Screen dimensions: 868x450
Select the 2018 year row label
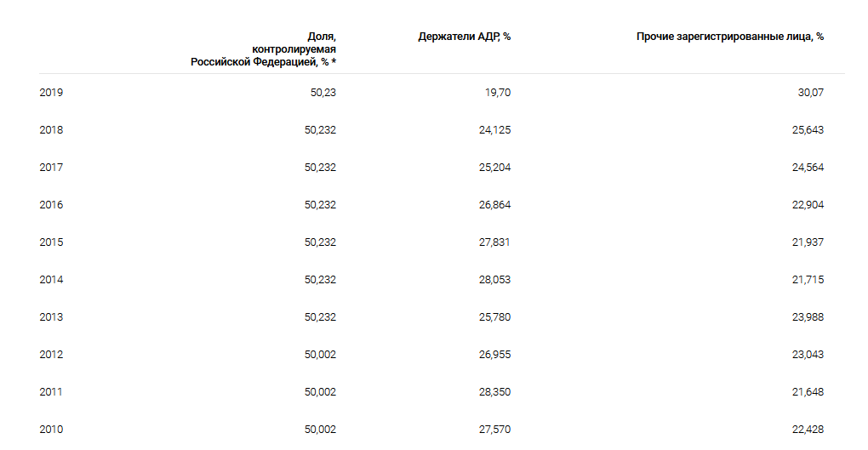(x=51, y=130)
